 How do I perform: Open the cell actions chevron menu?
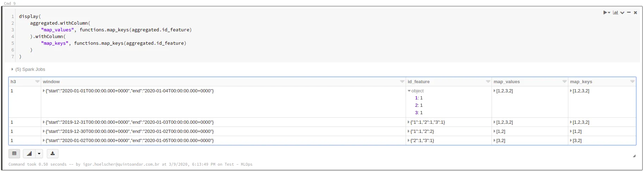click(622, 13)
